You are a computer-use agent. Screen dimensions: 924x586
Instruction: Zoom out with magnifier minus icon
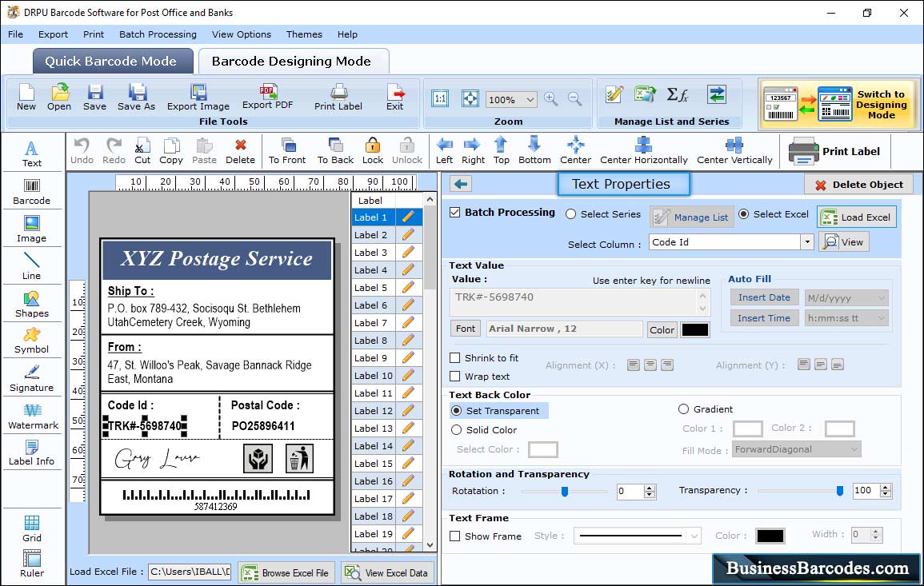(575, 98)
